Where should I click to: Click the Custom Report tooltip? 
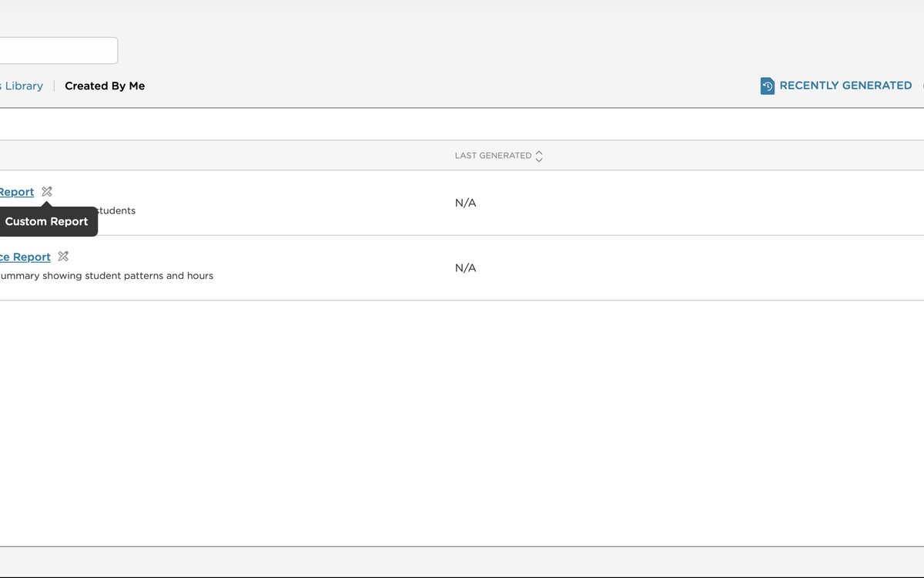click(x=47, y=221)
